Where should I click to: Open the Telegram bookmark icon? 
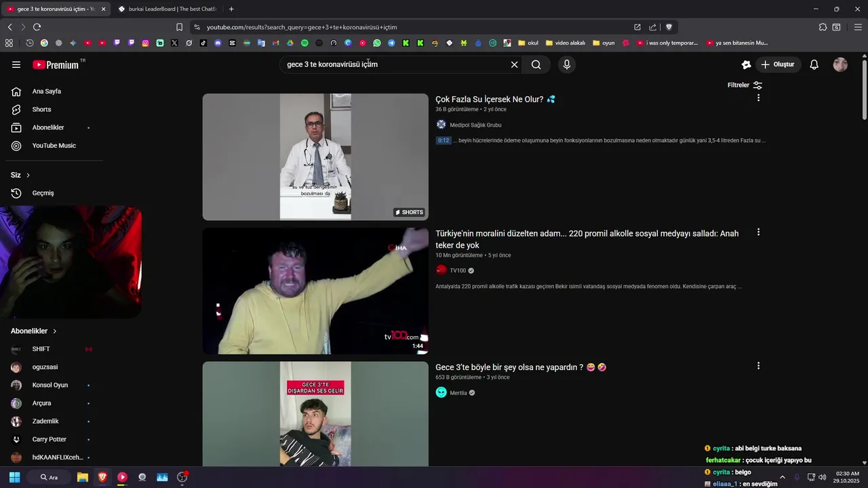(x=391, y=43)
